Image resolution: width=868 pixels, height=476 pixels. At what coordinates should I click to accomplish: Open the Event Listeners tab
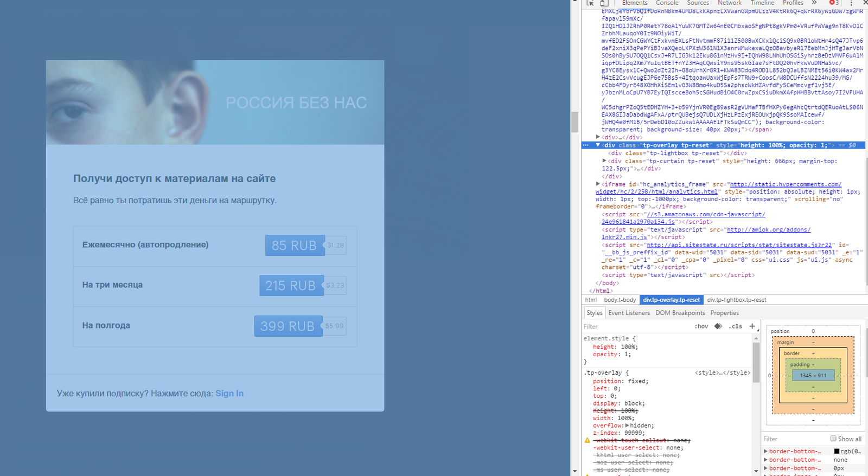click(x=629, y=313)
